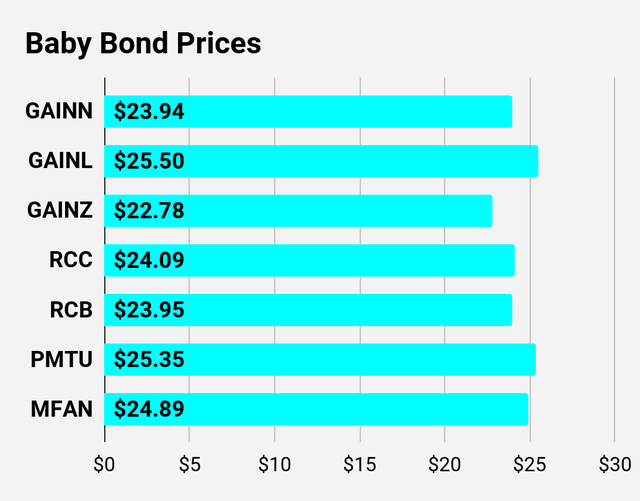Click the GAINN axis label
Viewport: 640px width, 501px height.
tap(59, 111)
